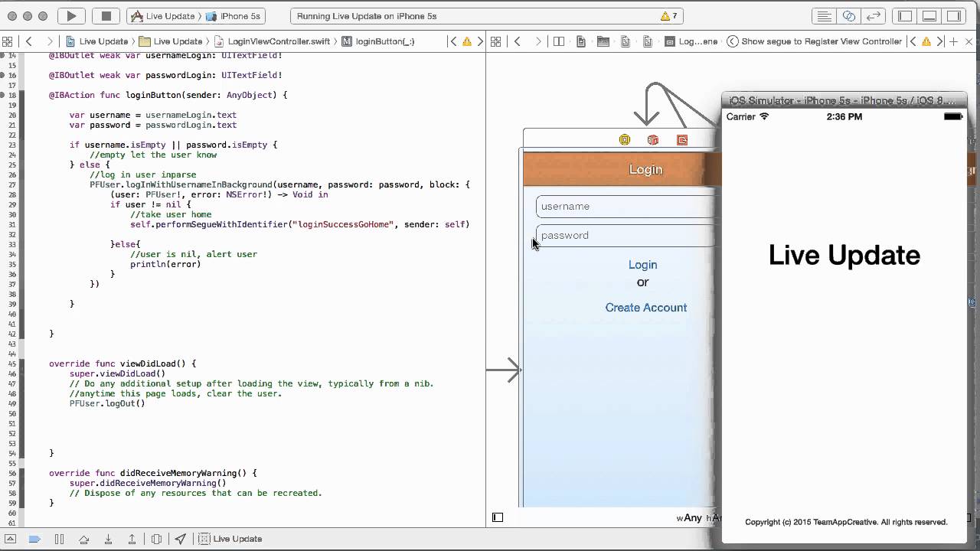Open code editor warning issue indicator
Screen dimensions: 980x551
click(467, 41)
